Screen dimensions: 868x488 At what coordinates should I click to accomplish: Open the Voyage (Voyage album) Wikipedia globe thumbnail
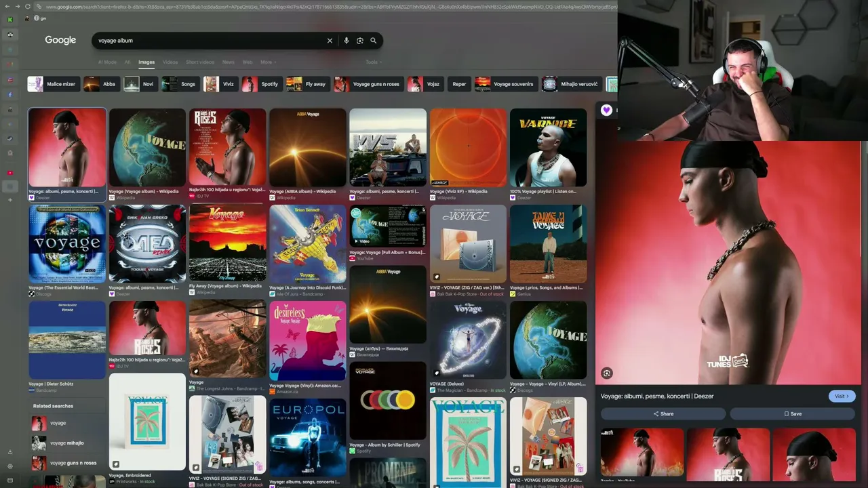[147, 148]
